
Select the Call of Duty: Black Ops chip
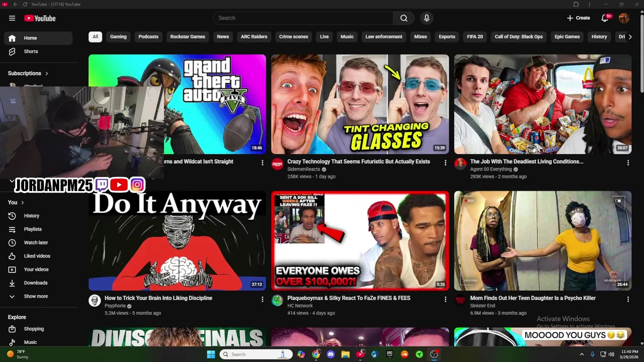(x=519, y=37)
